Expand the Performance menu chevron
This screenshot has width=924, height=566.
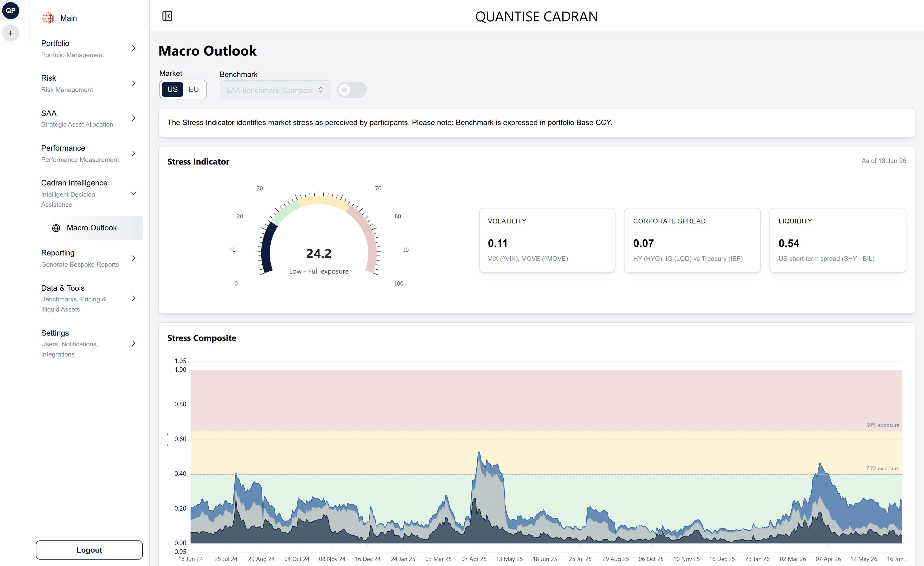coord(134,153)
